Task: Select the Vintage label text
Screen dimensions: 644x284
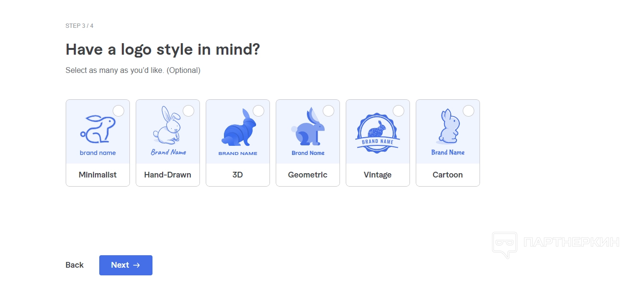Action: (x=377, y=175)
